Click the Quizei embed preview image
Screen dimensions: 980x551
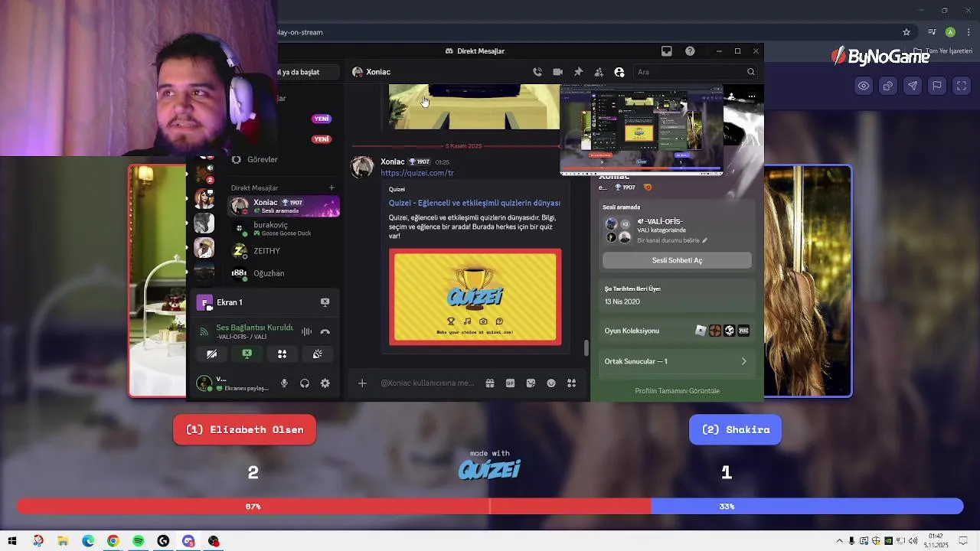pyautogui.click(x=475, y=297)
